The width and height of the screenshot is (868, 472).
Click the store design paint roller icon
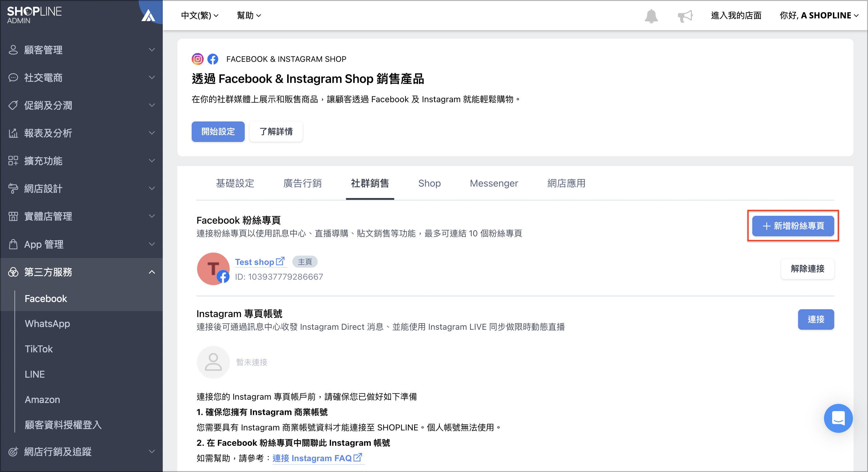[x=13, y=188]
